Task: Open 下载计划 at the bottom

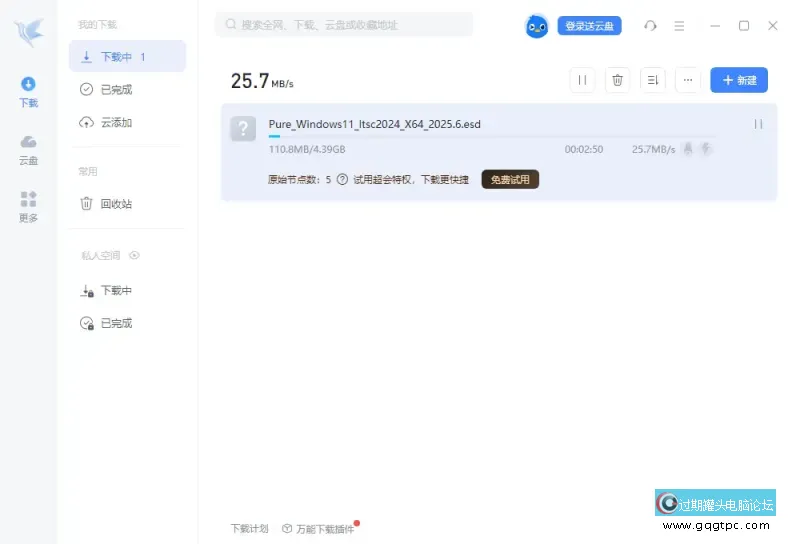Action: pyautogui.click(x=249, y=529)
